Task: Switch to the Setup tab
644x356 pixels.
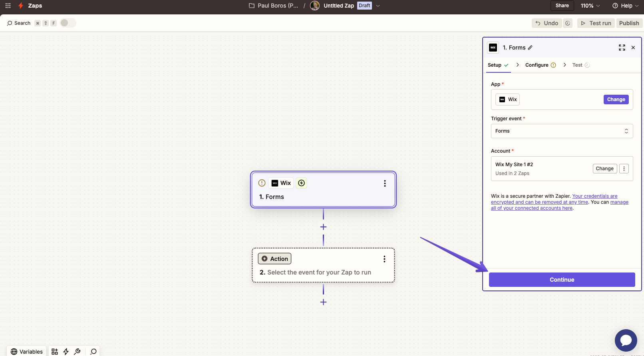Action: [498, 65]
